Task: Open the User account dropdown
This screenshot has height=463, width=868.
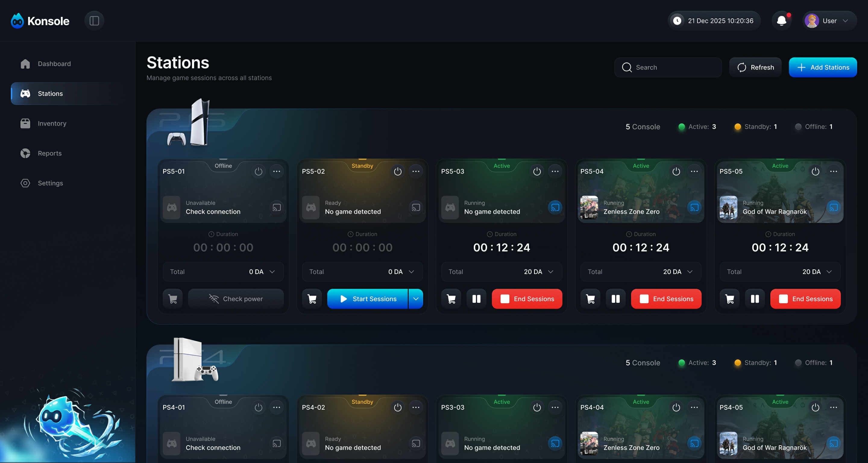Action: coord(830,21)
